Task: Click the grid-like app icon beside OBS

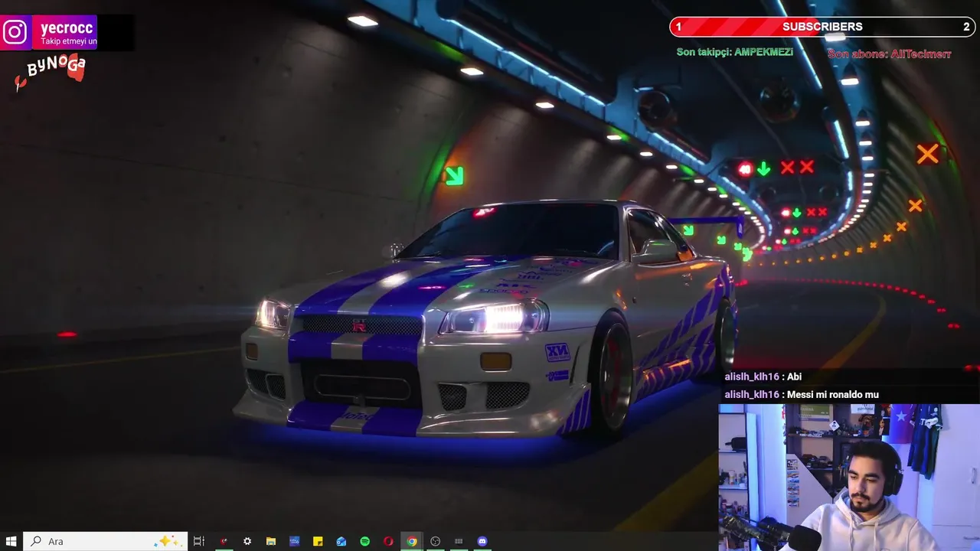Action: pyautogui.click(x=459, y=541)
